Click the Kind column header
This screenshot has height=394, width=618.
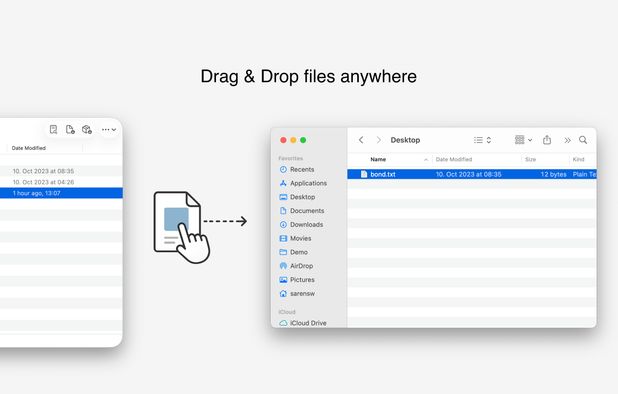click(579, 160)
